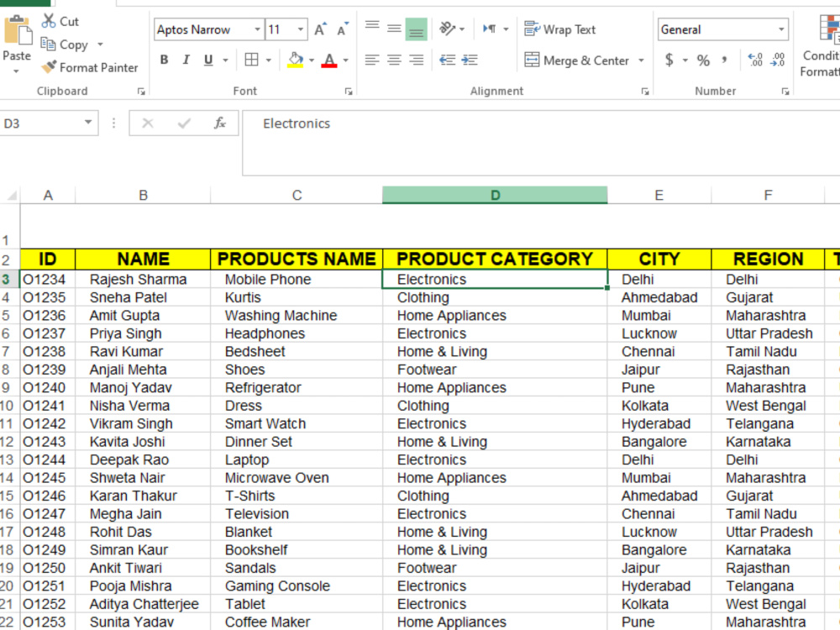Click the text direction icon
840x630 pixels.
coord(489,29)
